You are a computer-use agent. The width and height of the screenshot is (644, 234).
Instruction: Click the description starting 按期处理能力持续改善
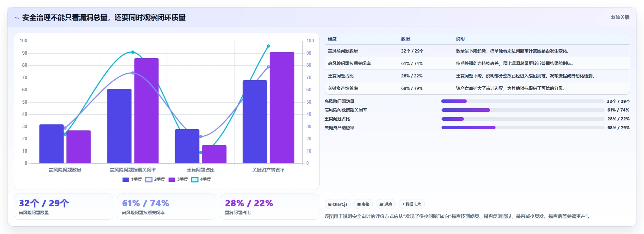[515, 64]
